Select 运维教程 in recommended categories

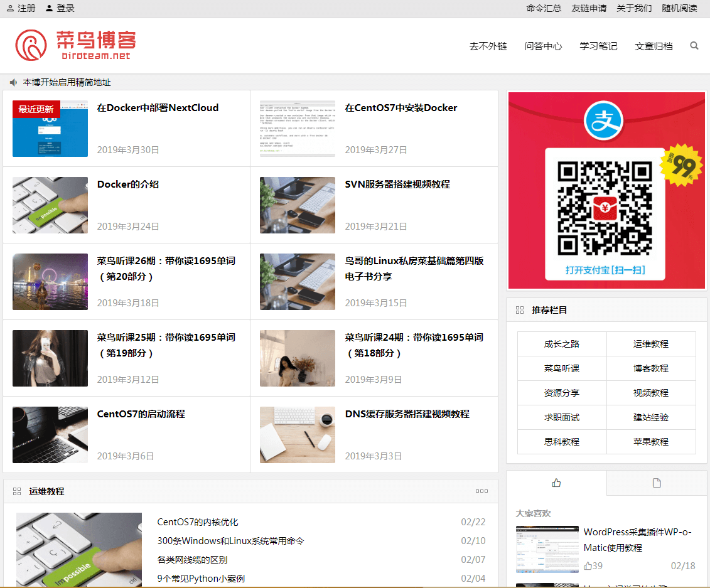(x=651, y=344)
